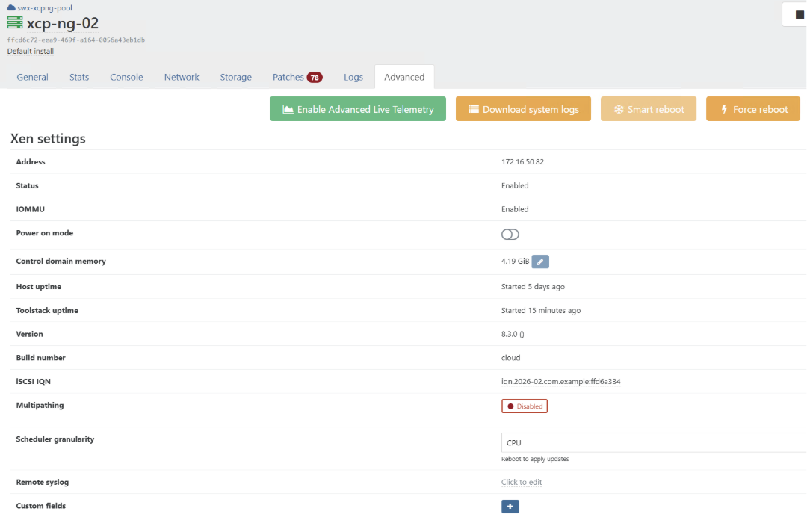The width and height of the screenshot is (807, 532).
Task: Select the host UUID text
Action: (x=75, y=40)
